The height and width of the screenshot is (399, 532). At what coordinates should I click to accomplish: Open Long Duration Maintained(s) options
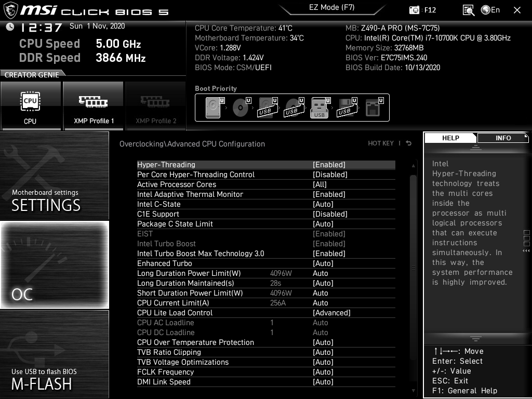[x=266, y=283]
